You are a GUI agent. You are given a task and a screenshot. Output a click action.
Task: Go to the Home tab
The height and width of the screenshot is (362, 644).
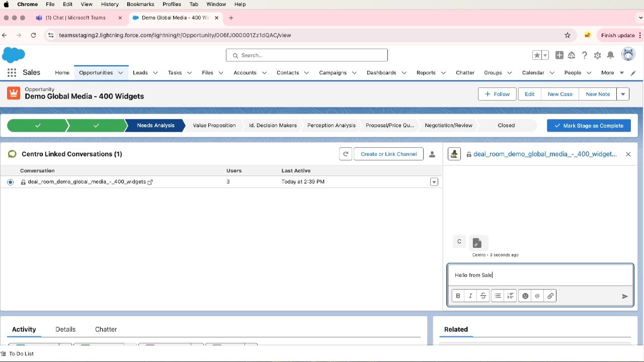point(62,73)
